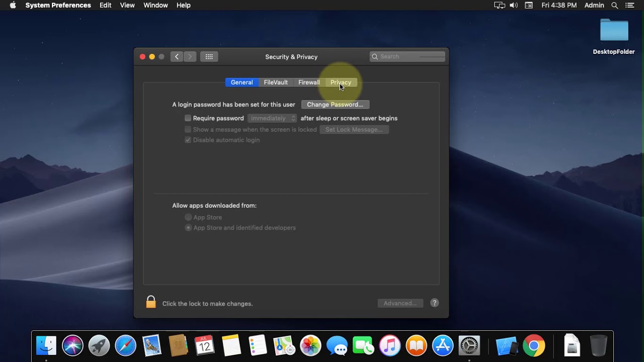Click the lock icon to make changes
644x362 pixels.
pyautogui.click(x=151, y=302)
